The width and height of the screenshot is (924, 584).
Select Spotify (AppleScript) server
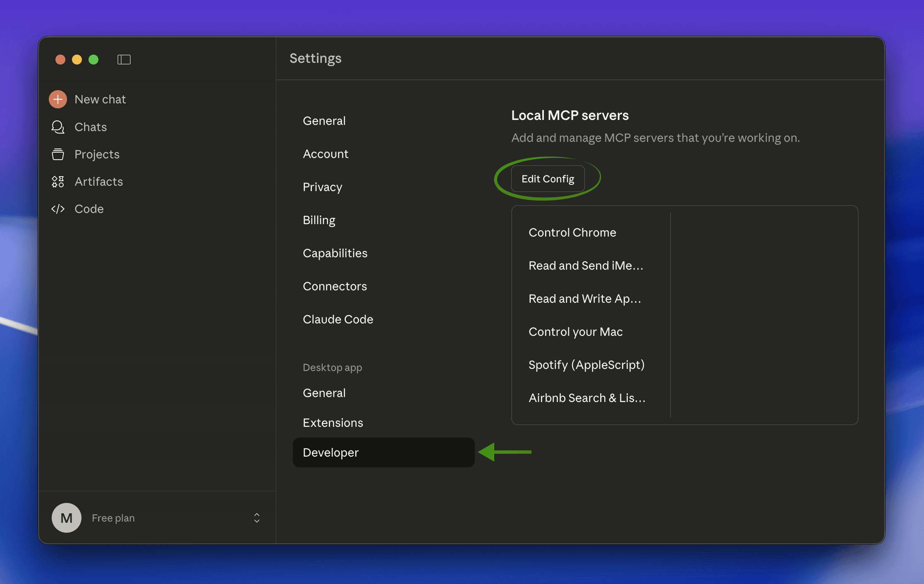point(586,365)
